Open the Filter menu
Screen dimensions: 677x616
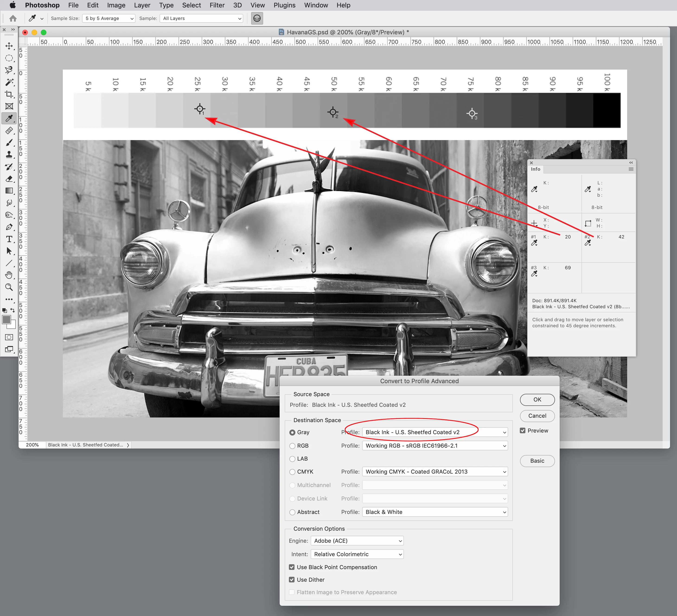[x=217, y=5]
